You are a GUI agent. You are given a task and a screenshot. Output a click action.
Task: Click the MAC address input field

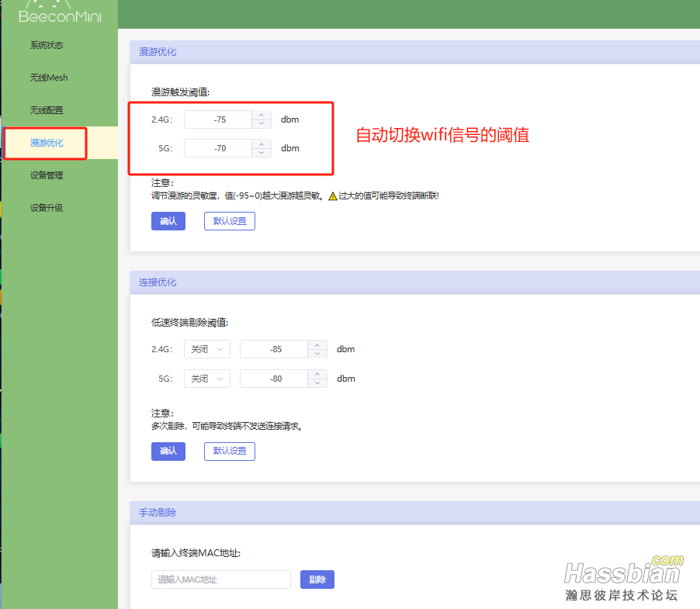(221, 580)
